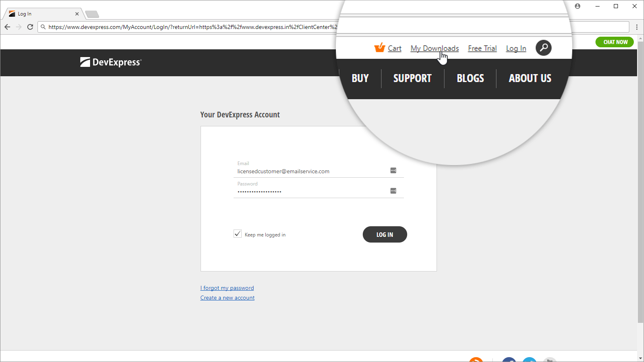Screen dimensions: 644x362
Task: Click the LOG IN button
Action: (x=385, y=234)
